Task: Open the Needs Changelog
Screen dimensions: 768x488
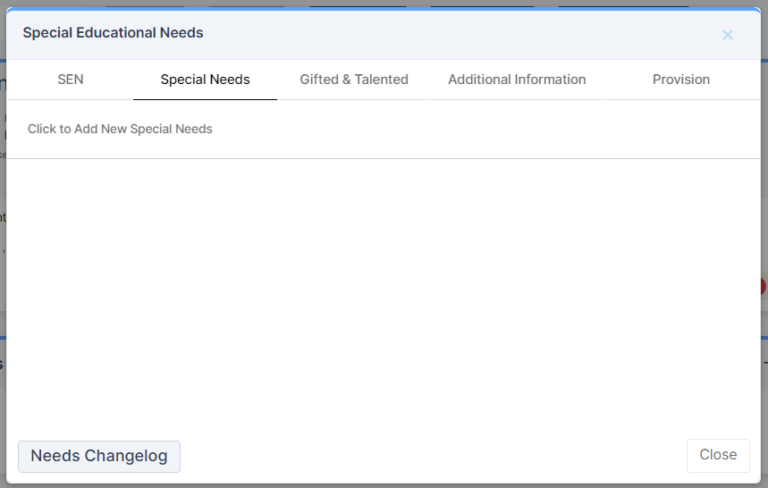Action: coord(99,456)
